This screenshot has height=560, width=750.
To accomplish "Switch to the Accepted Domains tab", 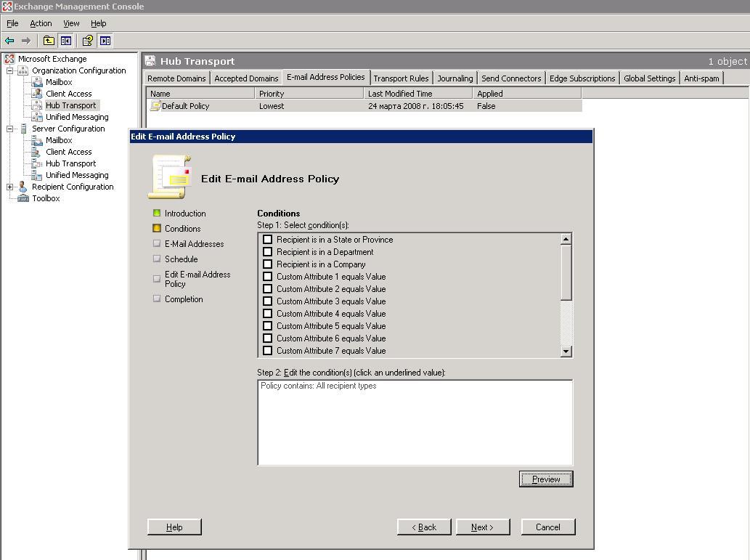I will click(x=246, y=78).
